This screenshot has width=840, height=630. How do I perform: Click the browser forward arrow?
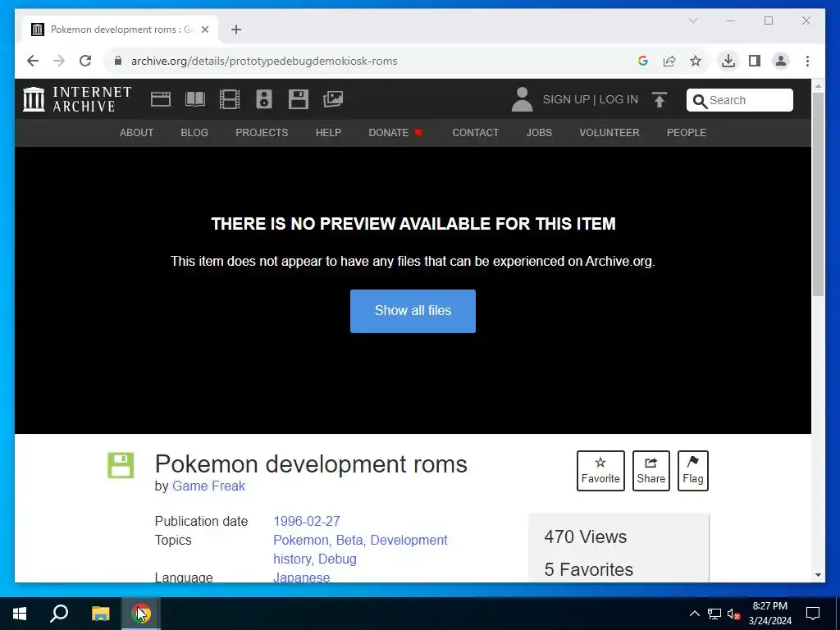59,61
